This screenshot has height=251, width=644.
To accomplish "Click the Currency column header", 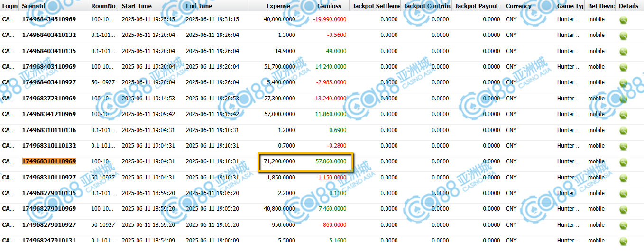I will [518, 6].
